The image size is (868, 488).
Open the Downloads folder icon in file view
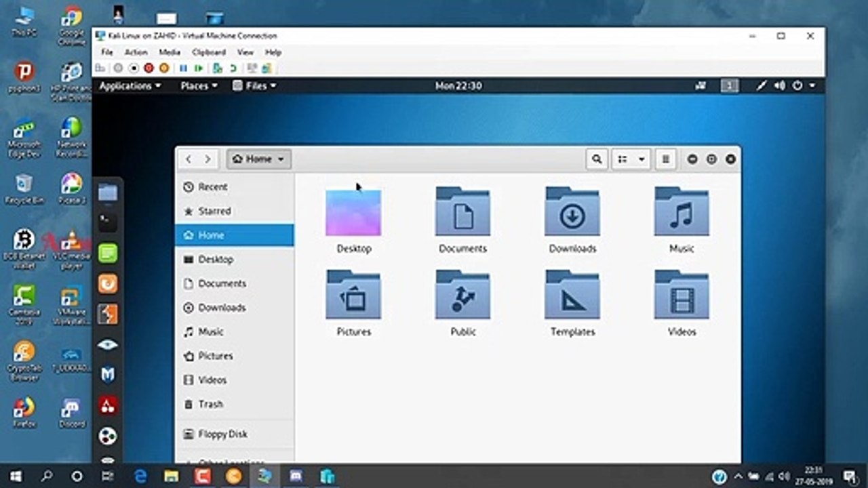(572, 211)
